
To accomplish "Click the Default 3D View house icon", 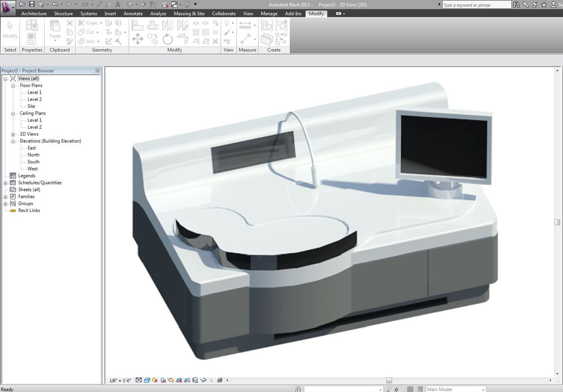I will tap(130, 4).
